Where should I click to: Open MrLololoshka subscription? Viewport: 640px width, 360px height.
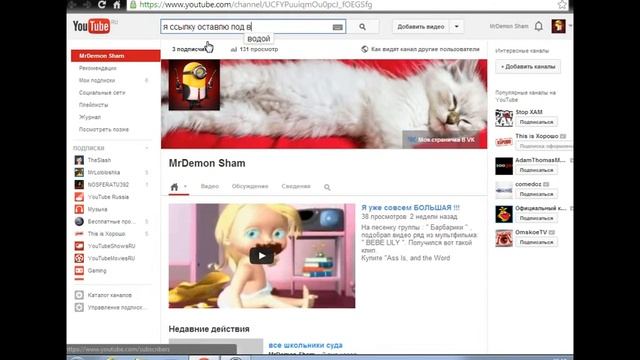104,173
